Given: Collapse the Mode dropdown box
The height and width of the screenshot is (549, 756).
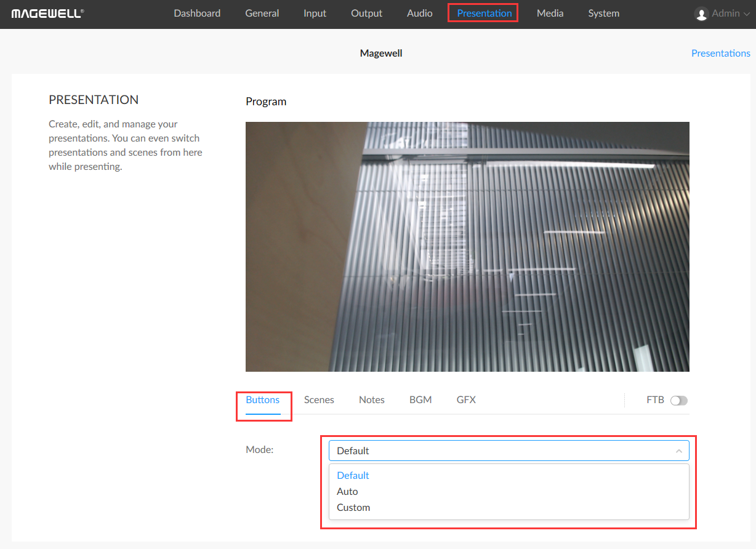Looking at the screenshot, I should point(509,451).
